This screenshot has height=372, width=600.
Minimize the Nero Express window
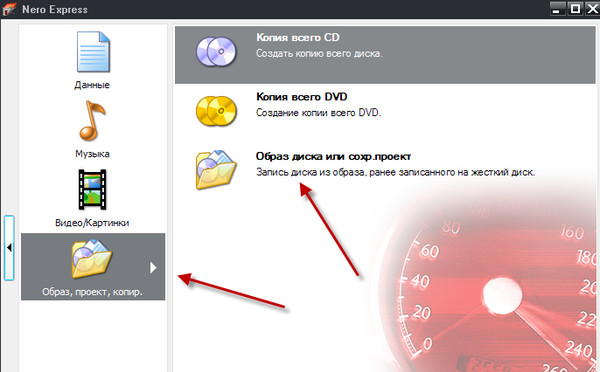coord(557,8)
